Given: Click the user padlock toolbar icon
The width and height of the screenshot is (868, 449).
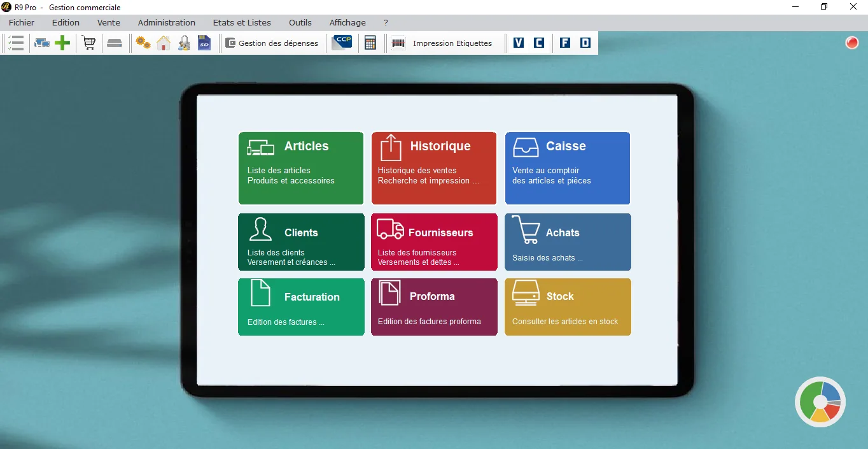Looking at the screenshot, I should pos(184,43).
